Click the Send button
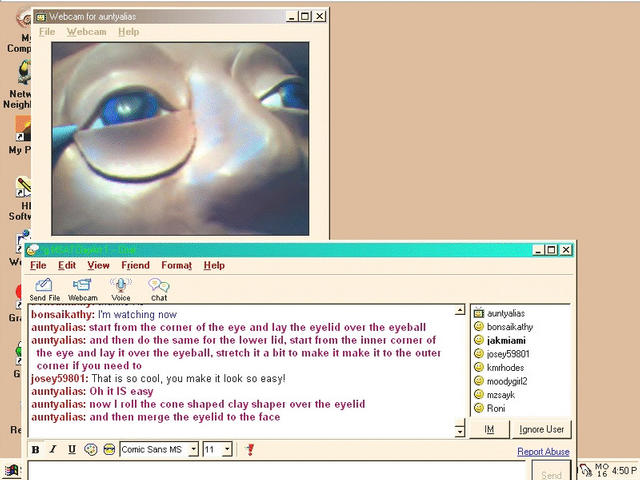This screenshot has height=480, width=640. pyautogui.click(x=551, y=473)
